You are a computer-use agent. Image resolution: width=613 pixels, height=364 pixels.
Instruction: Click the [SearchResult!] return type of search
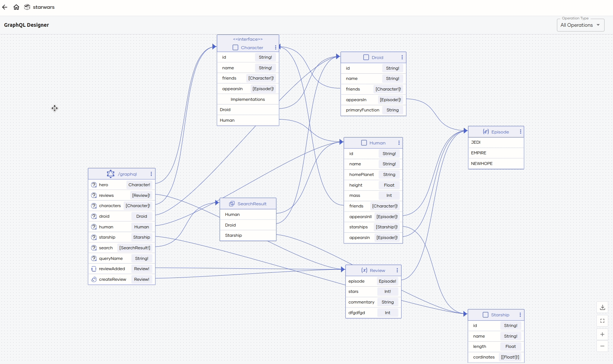(x=135, y=248)
